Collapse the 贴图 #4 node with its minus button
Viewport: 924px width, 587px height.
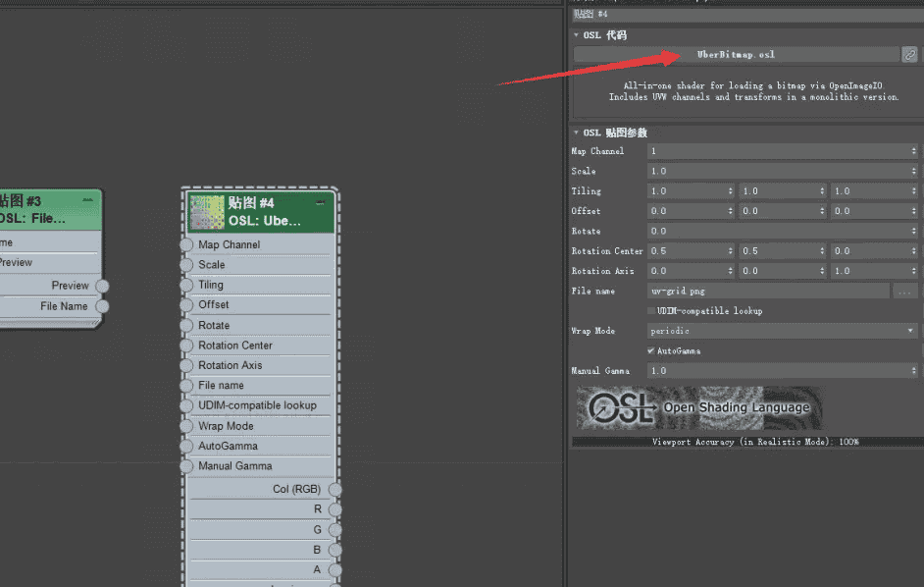pyautogui.click(x=320, y=200)
